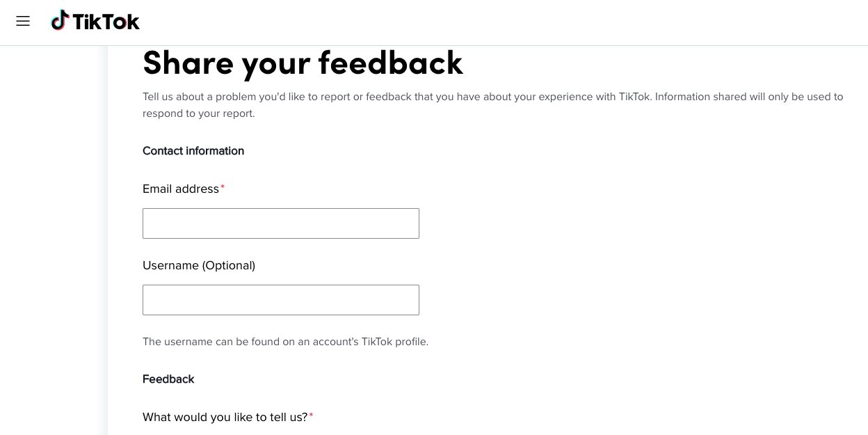Image resolution: width=868 pixels, height=435 pixels.
Task: Click the word "(Optional)" in Username label
Action: (x=228, y=266)
